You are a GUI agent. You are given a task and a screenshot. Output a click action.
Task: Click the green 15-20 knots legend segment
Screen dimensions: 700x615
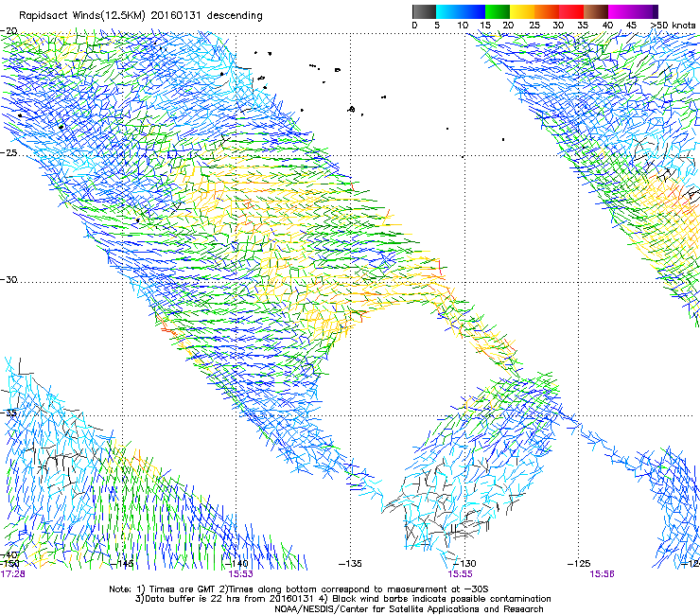click(x=498, y=11)
